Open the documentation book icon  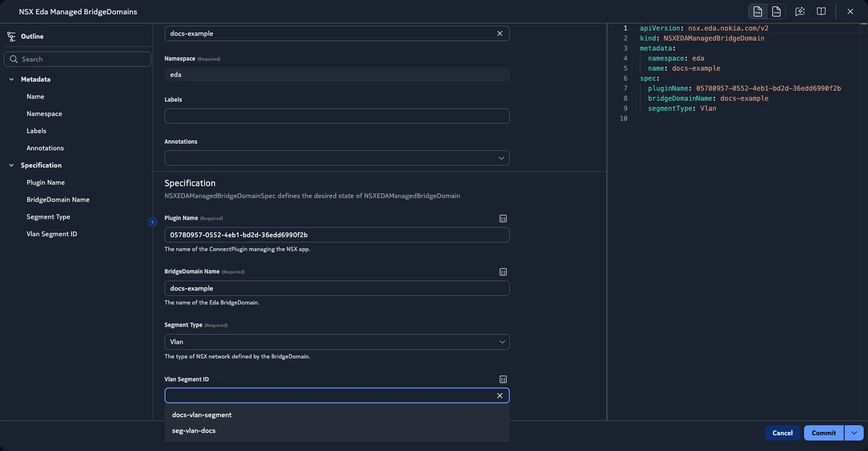[821, 11]
